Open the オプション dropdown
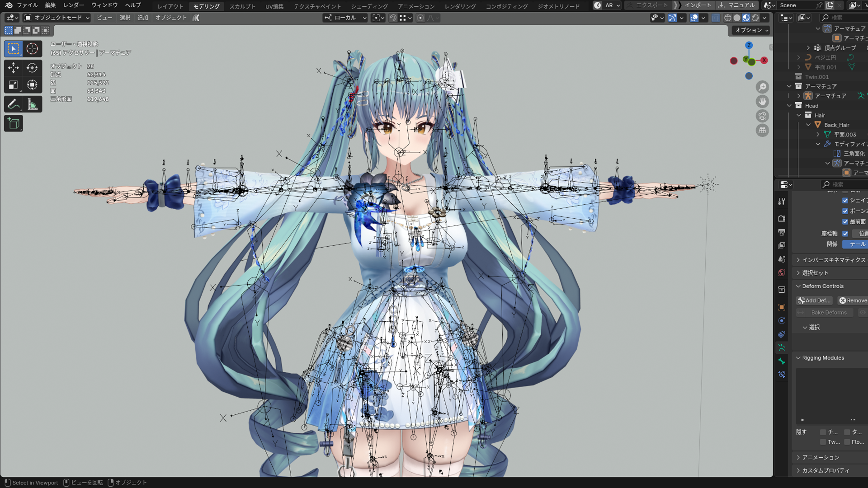 [751, 30]
